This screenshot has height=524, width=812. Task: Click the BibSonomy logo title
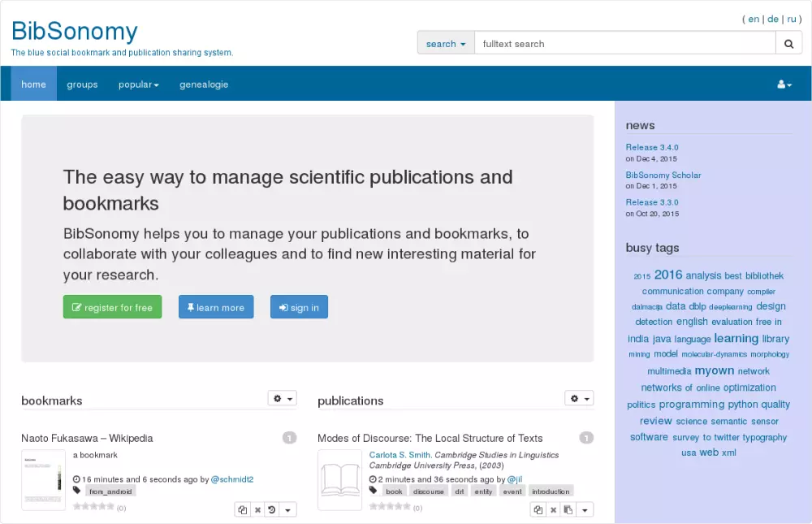point(75,31)
